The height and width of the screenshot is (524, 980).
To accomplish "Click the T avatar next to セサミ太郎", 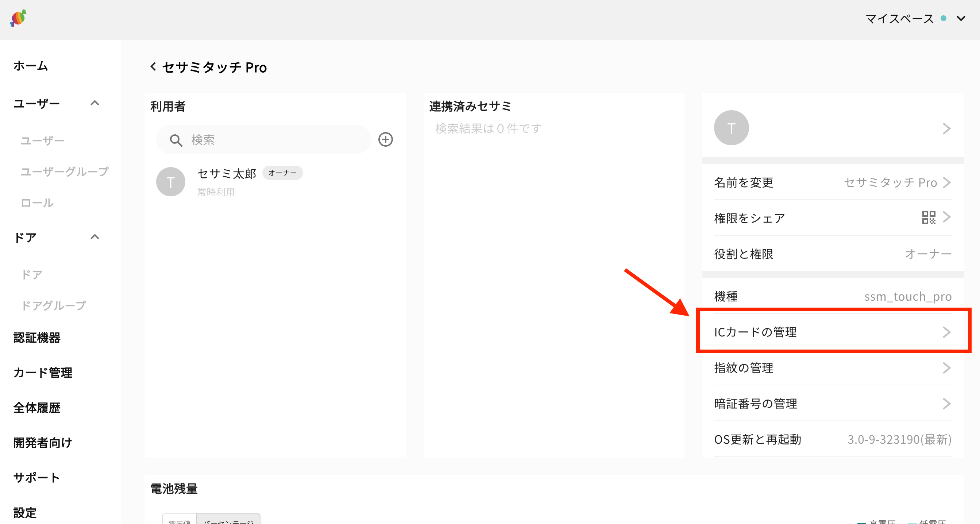I will (170, 182).
